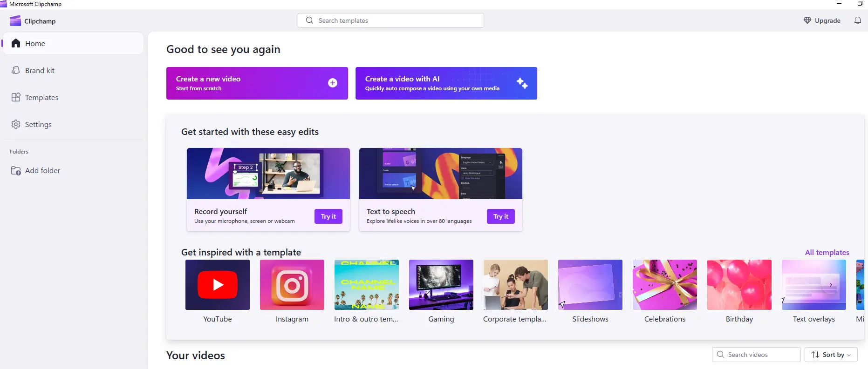Click 'Use your microphone, screen or webcam' text
This screenshot has width=868, height=369.
[x=245, y=221]
